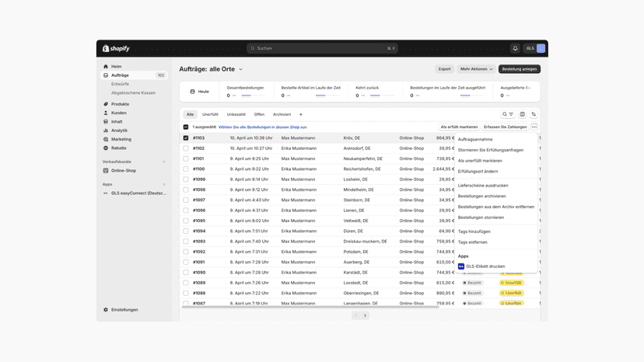
Task: Deselect all with header checkbox
Action: click(186, 127)
